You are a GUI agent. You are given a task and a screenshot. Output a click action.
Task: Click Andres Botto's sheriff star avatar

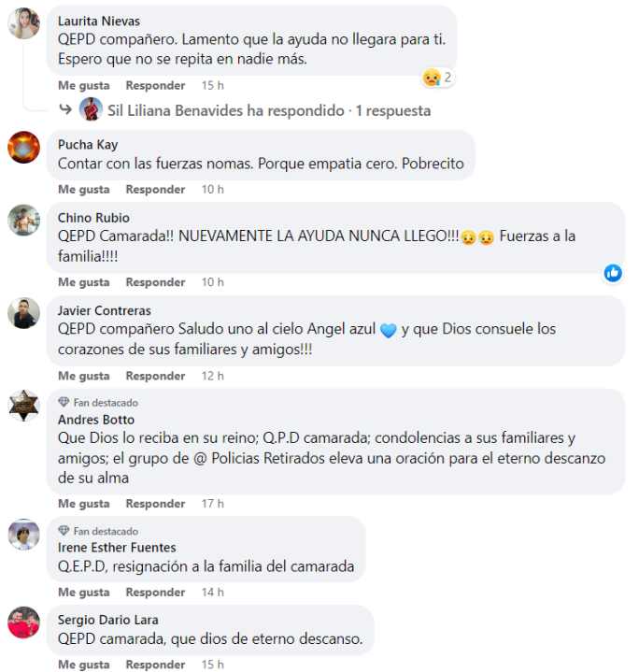click(x=24, y=406)
